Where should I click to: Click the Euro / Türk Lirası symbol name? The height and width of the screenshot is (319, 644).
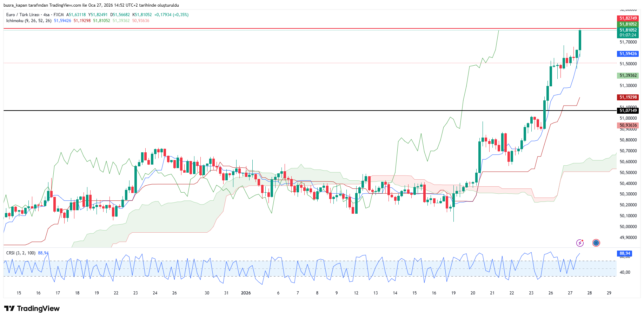coord(22,15)
